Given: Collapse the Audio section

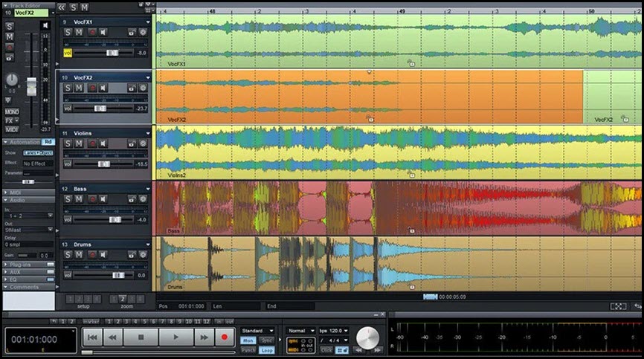Looking at the screenshot, I should click(x=6, y=200).
